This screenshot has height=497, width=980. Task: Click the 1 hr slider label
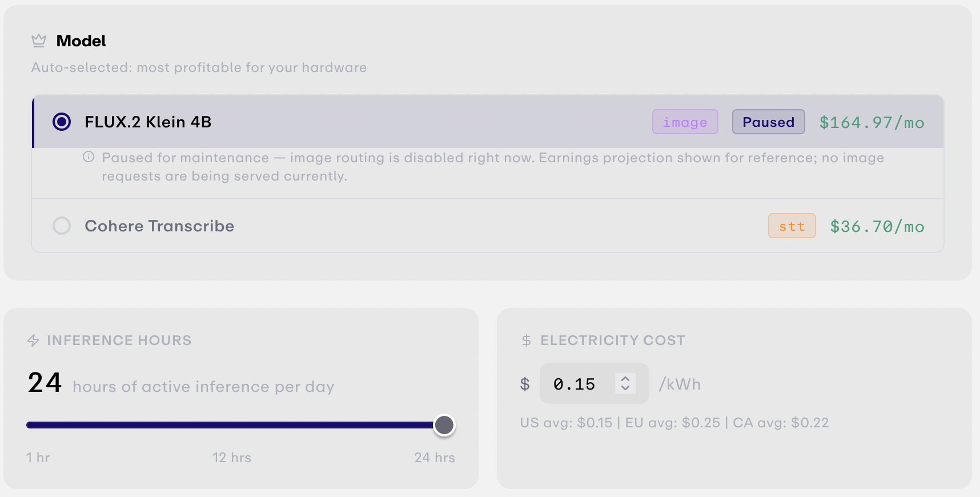[x=38, y=458]
